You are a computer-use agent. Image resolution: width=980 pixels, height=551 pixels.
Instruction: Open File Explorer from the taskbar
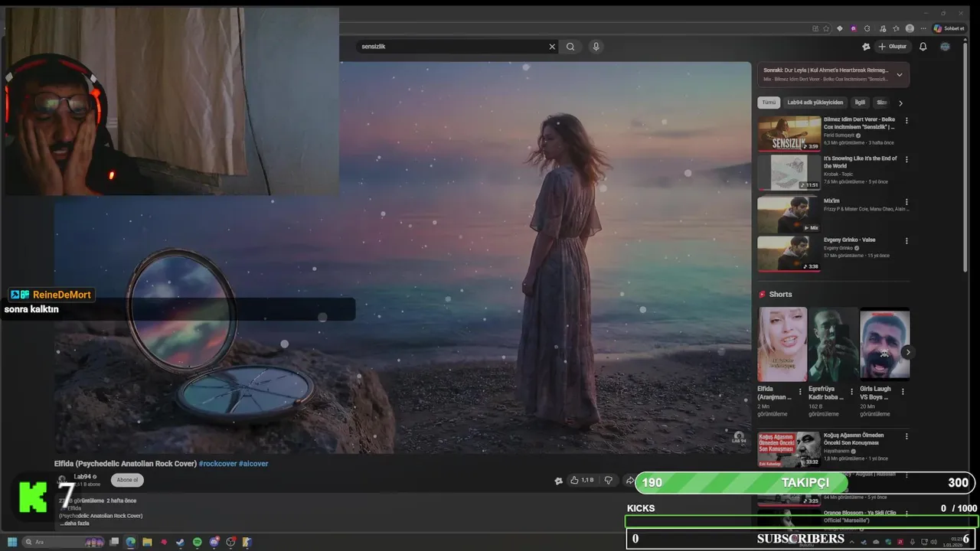pos(147,542)
